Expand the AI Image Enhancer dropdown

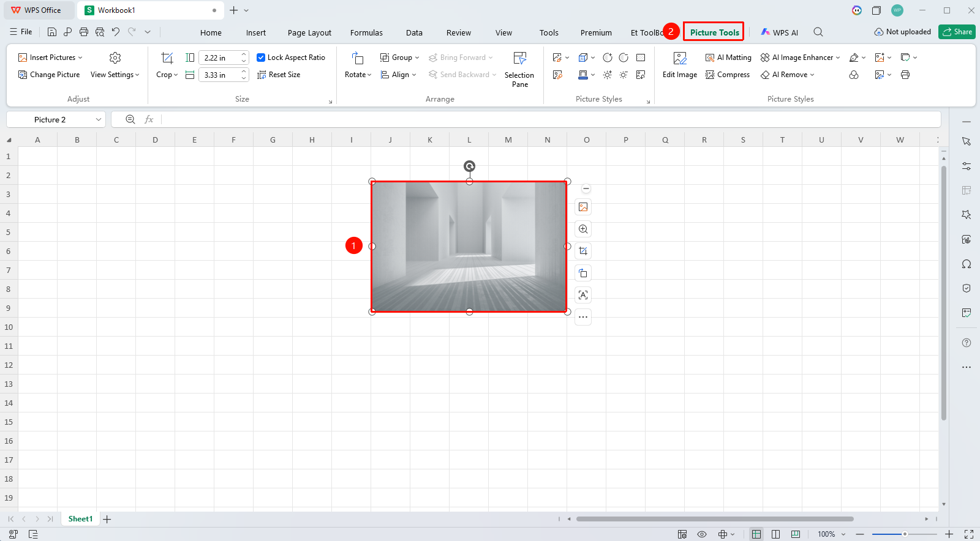(x=838, y=58)
